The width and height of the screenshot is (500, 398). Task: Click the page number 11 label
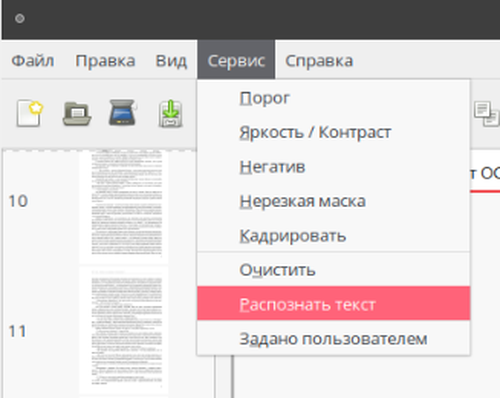pos(17,331)
